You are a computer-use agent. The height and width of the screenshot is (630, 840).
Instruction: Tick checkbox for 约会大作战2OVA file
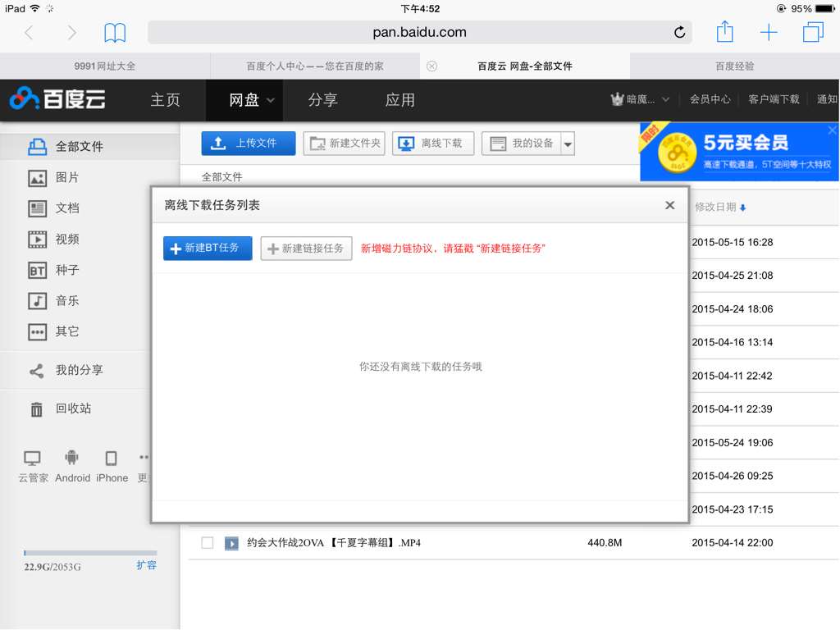208,543
